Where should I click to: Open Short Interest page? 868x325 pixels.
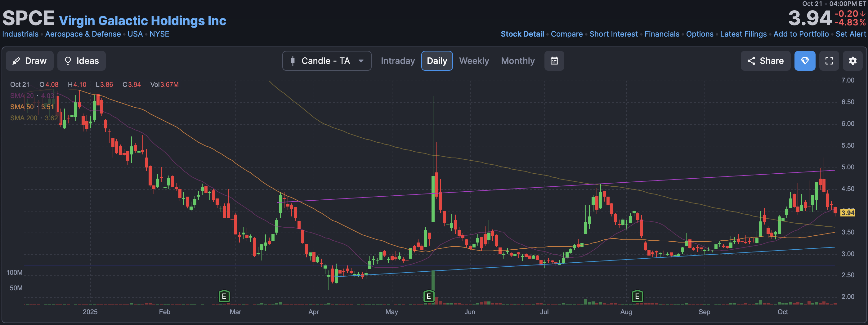[x=614, y=34]
